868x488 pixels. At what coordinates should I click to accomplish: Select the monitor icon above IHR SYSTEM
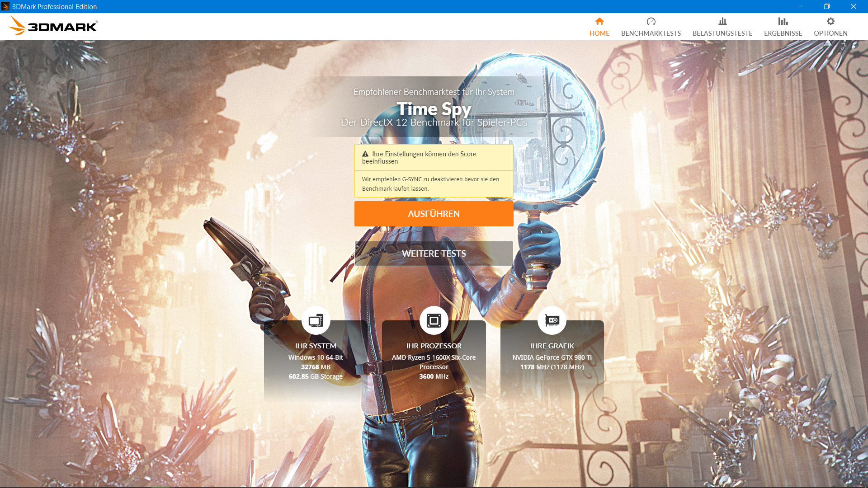pyautogui.click(x=316, y=319)
